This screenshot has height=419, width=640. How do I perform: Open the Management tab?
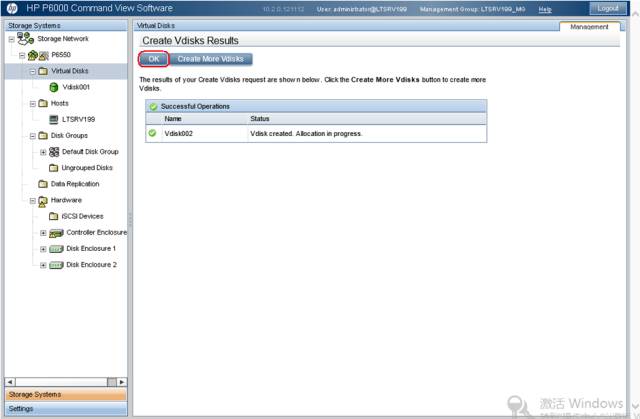589,27
